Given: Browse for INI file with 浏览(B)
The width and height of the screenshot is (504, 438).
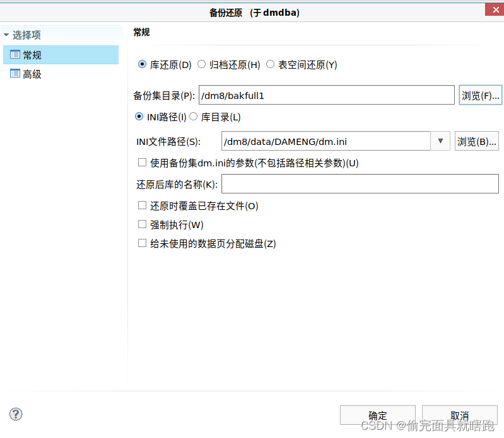Looking at the screenshot, I should tap(477, 141).
